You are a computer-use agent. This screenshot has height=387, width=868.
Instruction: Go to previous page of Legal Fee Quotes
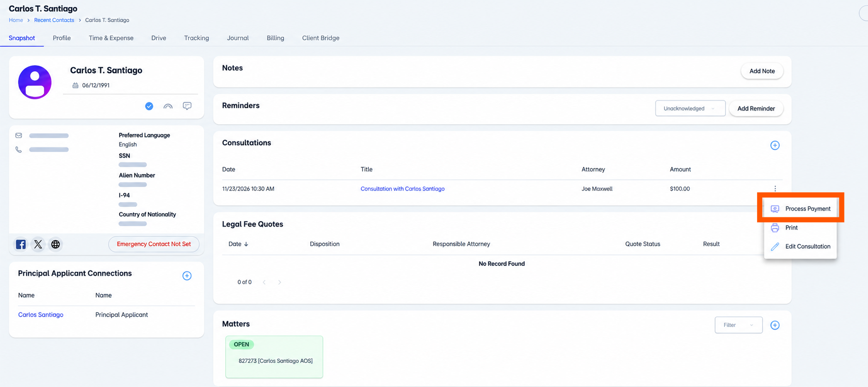pos(264,282)
